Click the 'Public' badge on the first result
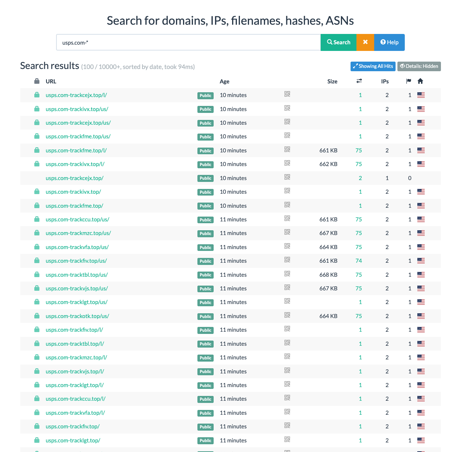Screen dimensions: 476x452 point(205,95)
